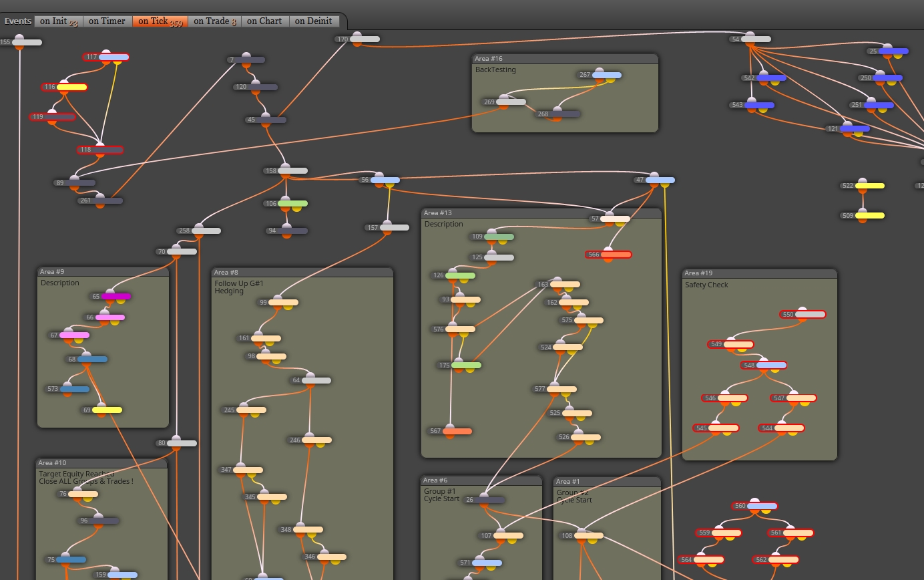
Task: Select the magenta node block 65
Action: point(111,296)
